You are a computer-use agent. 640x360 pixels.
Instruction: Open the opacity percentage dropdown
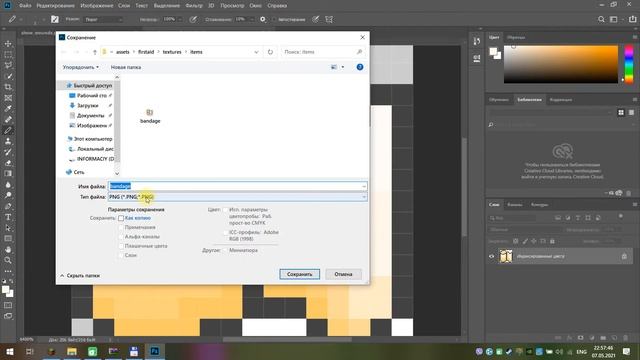(x=180, y=19)
